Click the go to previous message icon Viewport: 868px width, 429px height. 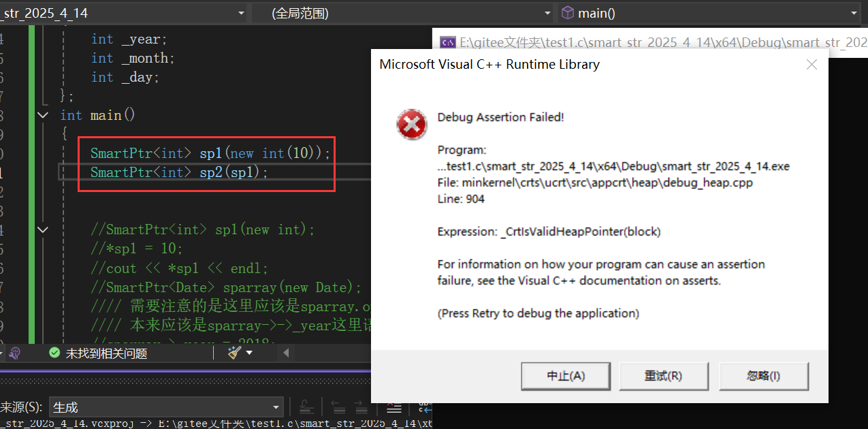click(339, 407)
